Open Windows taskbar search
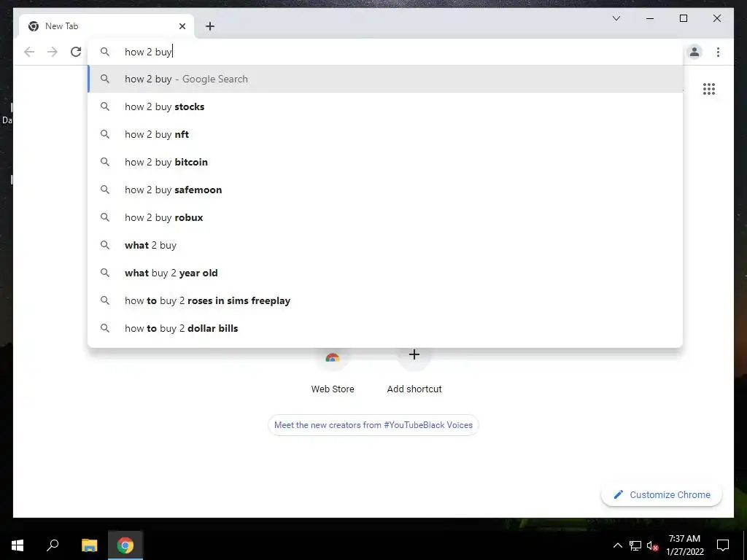Screen dimensions: 747x560 [x=53, y=545]
